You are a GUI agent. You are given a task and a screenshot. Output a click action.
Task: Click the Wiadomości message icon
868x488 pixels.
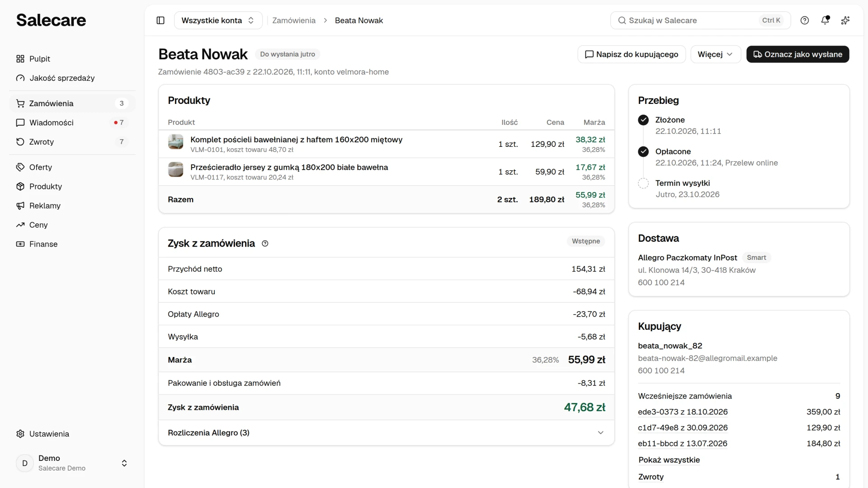20,122
